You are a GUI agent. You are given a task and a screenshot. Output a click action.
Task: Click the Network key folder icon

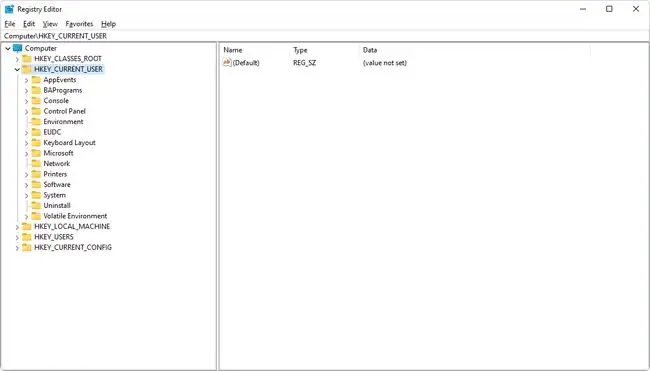coord(36,163)
